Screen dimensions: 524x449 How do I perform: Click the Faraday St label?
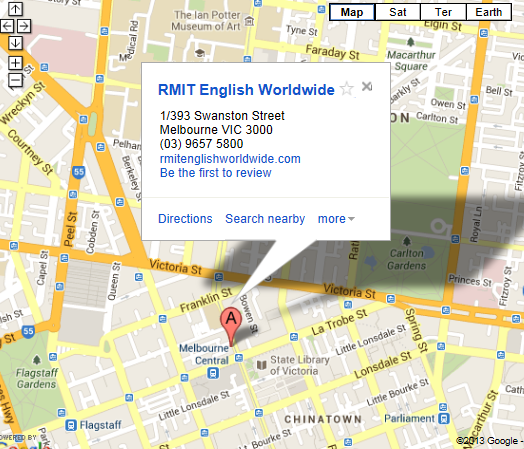(x=333, y=52)
